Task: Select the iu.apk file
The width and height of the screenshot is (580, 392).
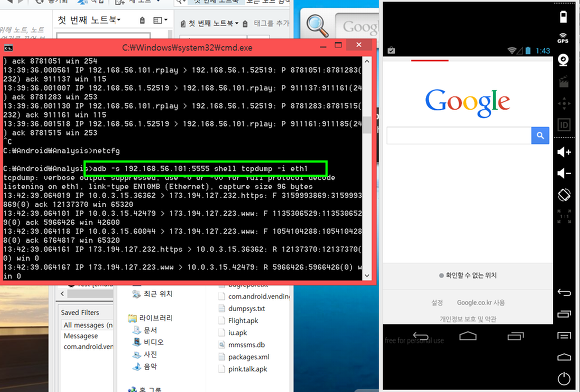Action: (233, 333)
